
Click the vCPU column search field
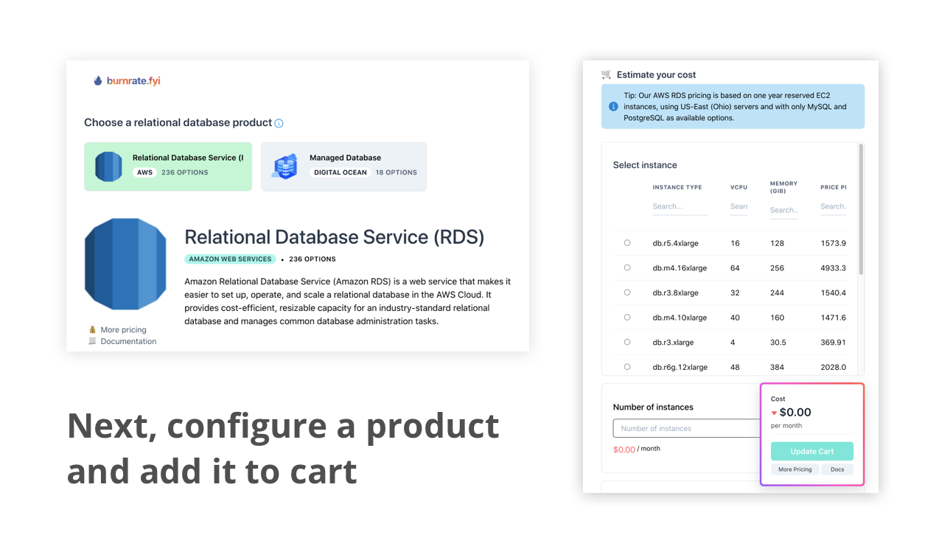[739, 207]
